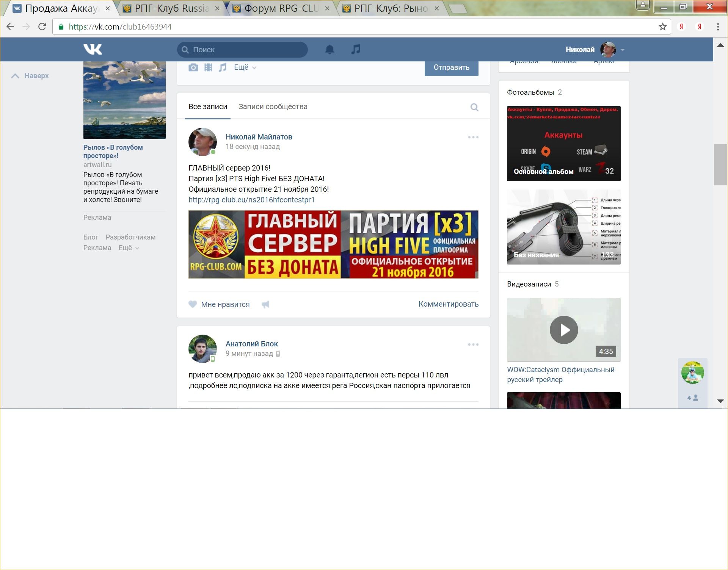
Task: Open the online friends counter showing 4
Action: (692, 398)
